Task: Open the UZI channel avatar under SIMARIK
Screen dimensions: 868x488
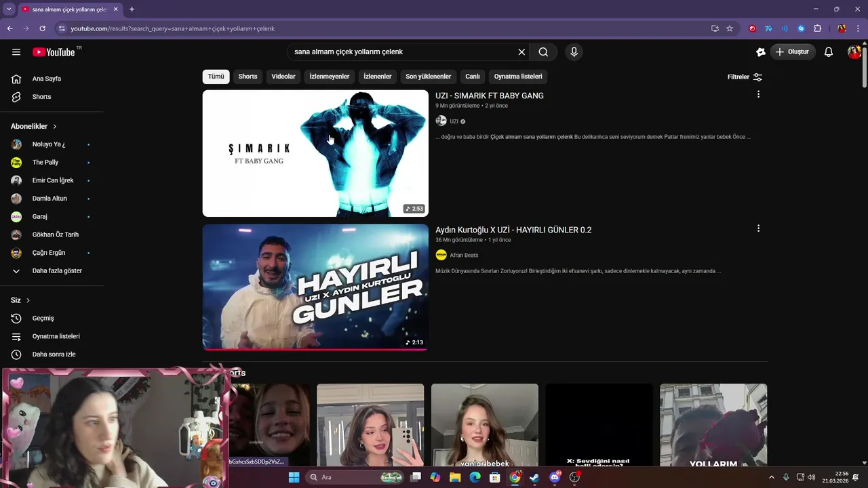Action: pos(441,121)
